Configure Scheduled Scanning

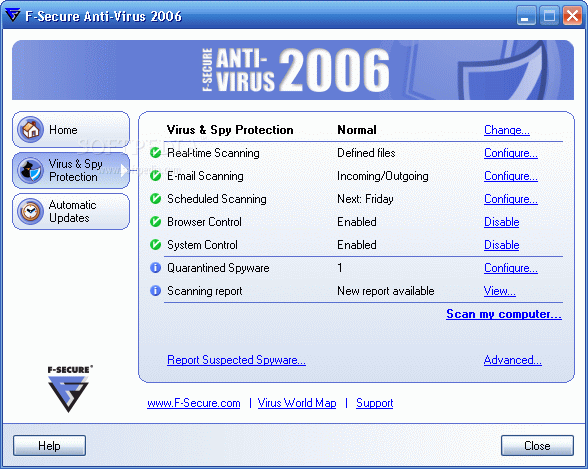point(511,199)
